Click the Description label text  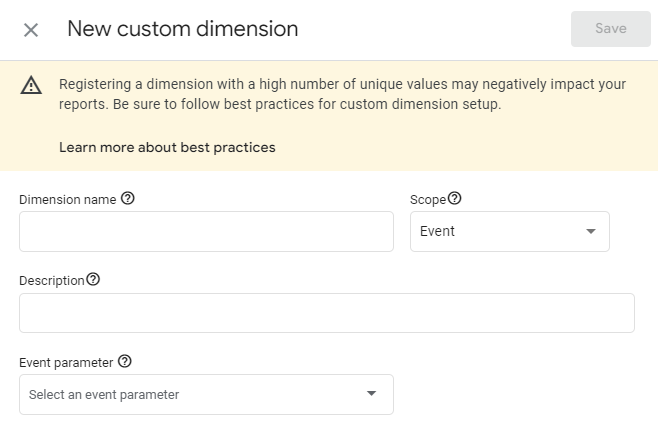click(x=52, y=281)
